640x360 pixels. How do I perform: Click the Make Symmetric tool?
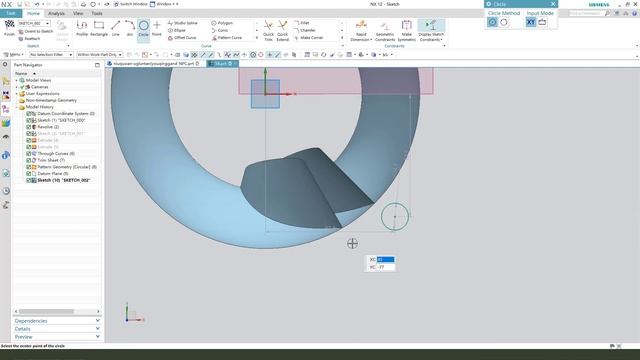[407, 31]
